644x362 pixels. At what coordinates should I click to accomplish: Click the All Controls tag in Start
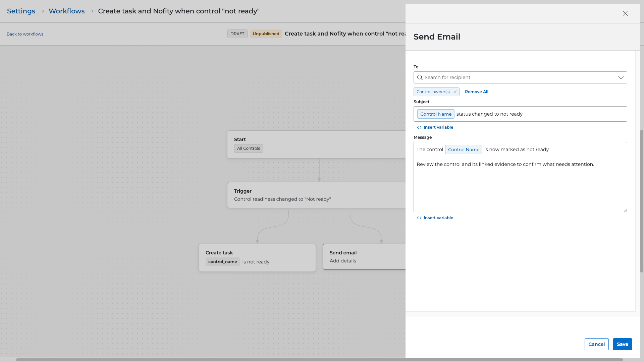coord(248,148)
